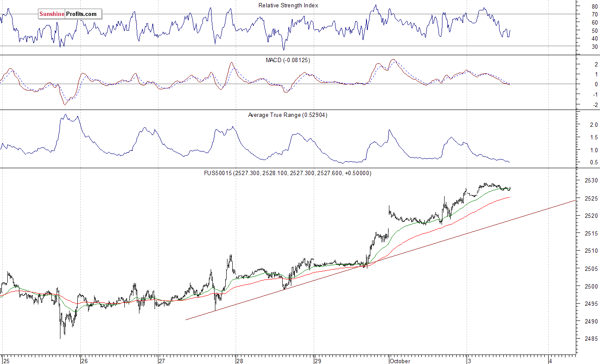This screenshot has height=364, width=600.
Task: Click the date label 3 on axis
Action: click(x=469, y=361)
